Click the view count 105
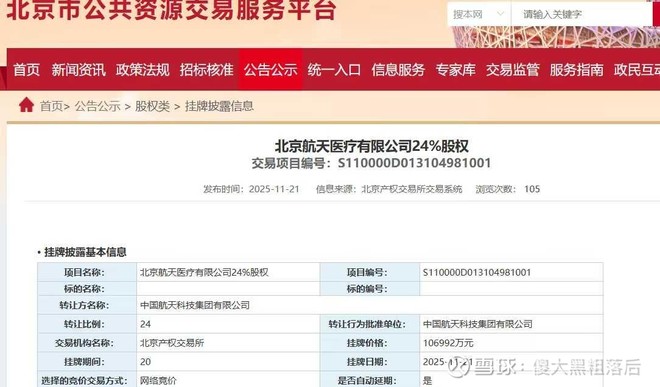660x387 pixels. (532, 189)
